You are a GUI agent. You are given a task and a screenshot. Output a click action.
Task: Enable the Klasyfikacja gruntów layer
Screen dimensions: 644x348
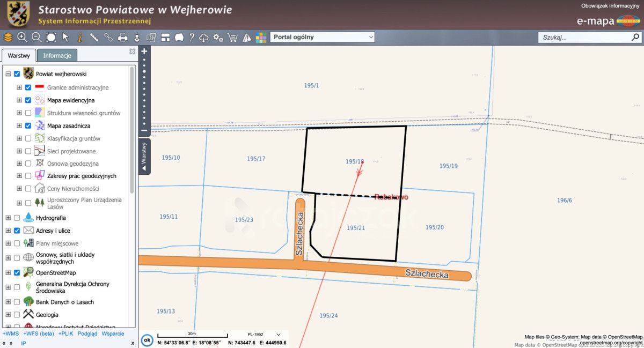coord(28,138)
